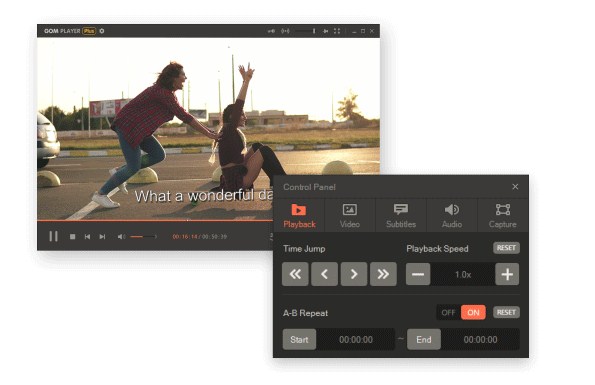Viewport: 595px width, 385px height.
Task: Close the Control Panel dialog
Action: (x=515, y=187)
